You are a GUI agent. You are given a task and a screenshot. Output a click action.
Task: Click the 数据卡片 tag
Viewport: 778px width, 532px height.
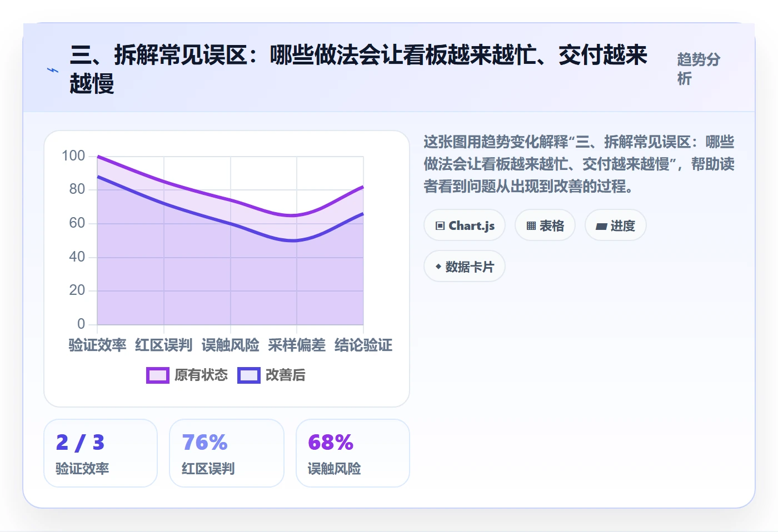point(465,267)
